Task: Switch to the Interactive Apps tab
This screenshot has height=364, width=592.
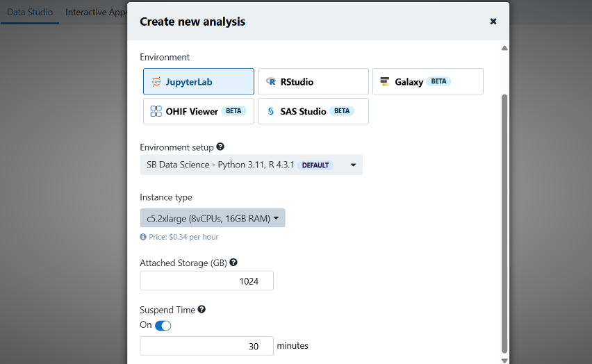Action: (x=97, y=12)
